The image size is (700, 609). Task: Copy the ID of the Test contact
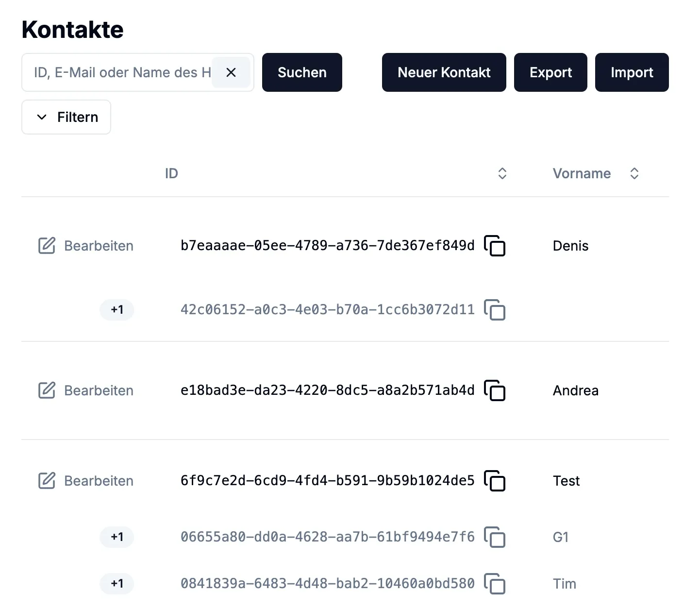tap(496, 481)
